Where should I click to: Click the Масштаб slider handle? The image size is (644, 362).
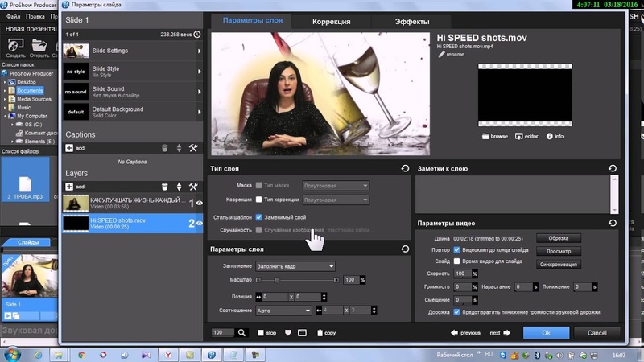click(x=277, y=280)
